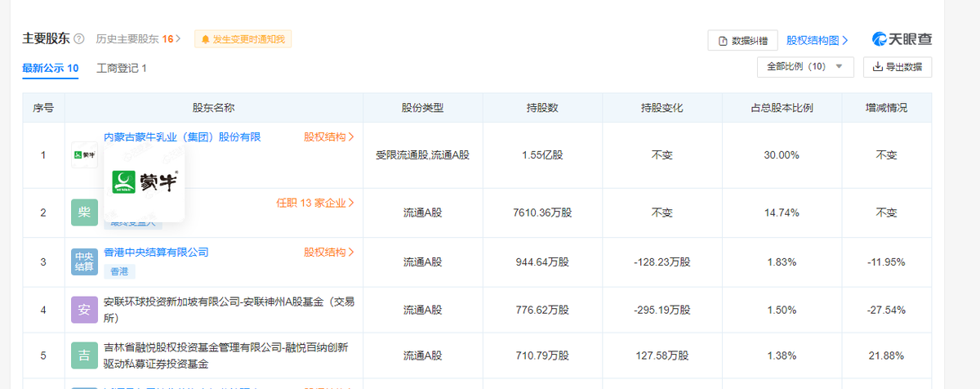Click the 天眼查 logo

pos(902,39)
